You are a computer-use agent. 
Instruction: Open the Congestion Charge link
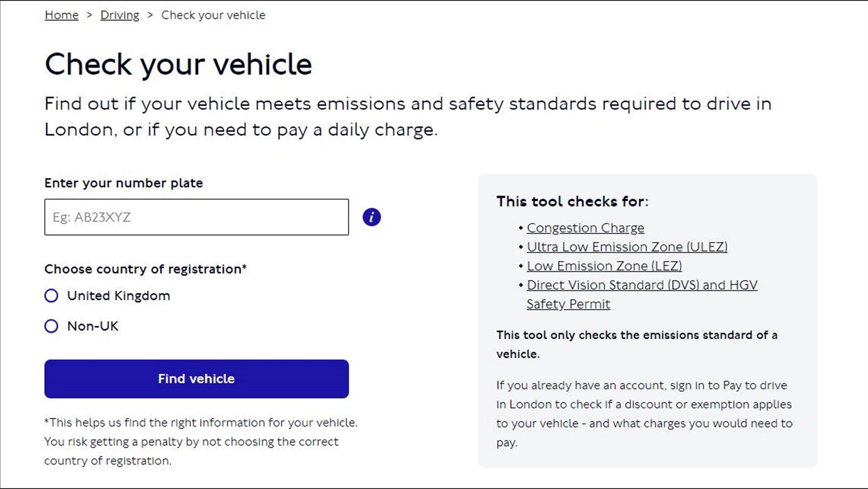point(585,227)
